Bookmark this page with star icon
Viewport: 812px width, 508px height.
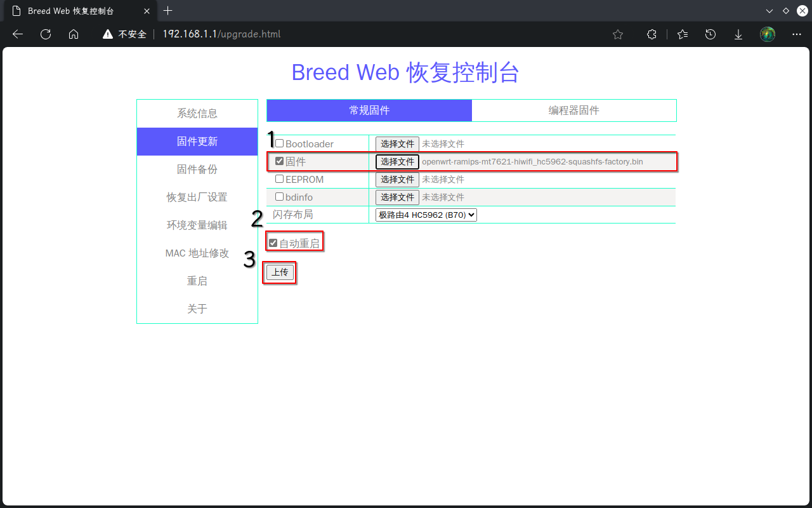pyautogui.click(x=618, y=34)
